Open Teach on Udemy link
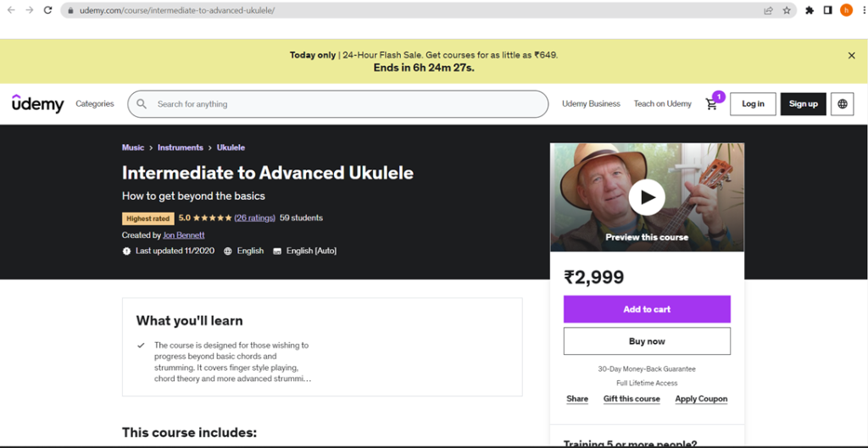This screenshot has width=868, height=448. [663, 104]
